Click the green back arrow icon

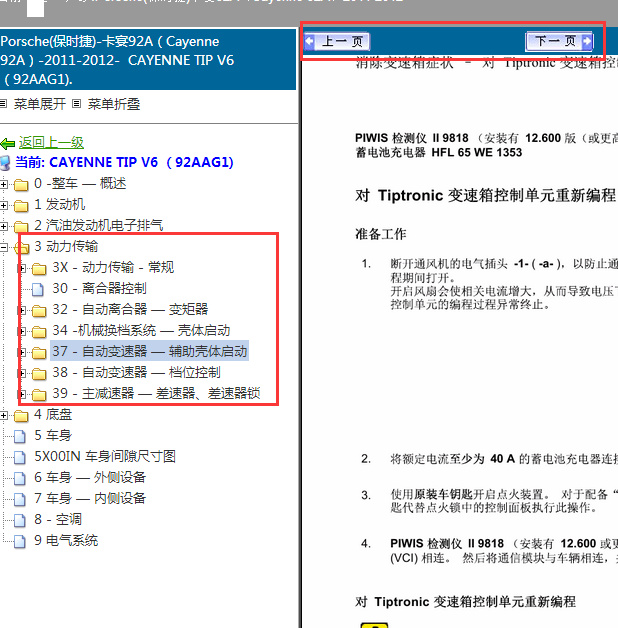[x=8, y=143]
